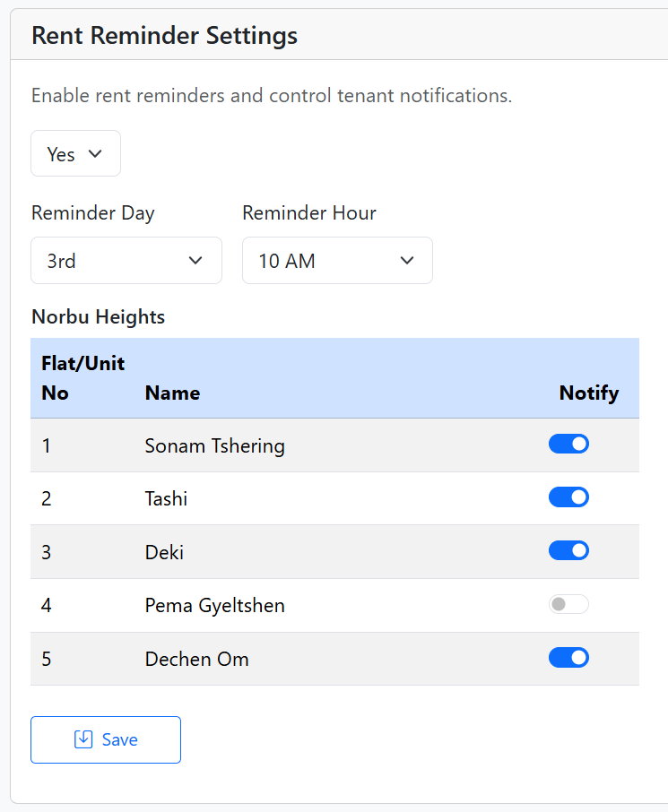The image size is (668, 812).
Task: Toggle notification switch for Deki
Action: point(568,550)
